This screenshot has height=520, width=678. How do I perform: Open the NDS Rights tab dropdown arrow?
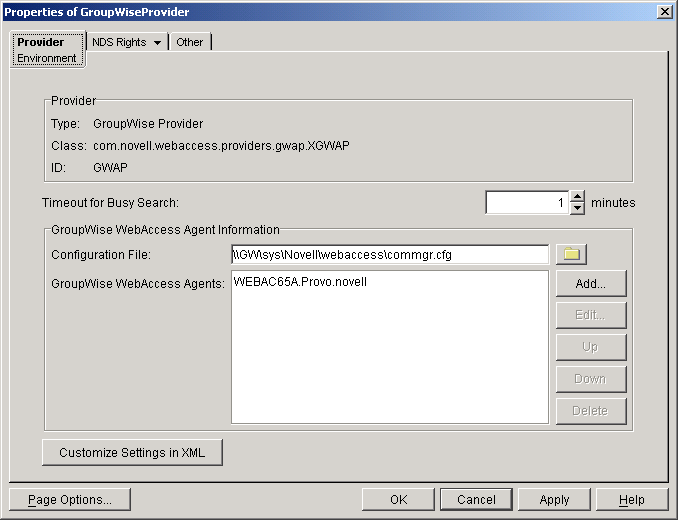tap(157, 42)
